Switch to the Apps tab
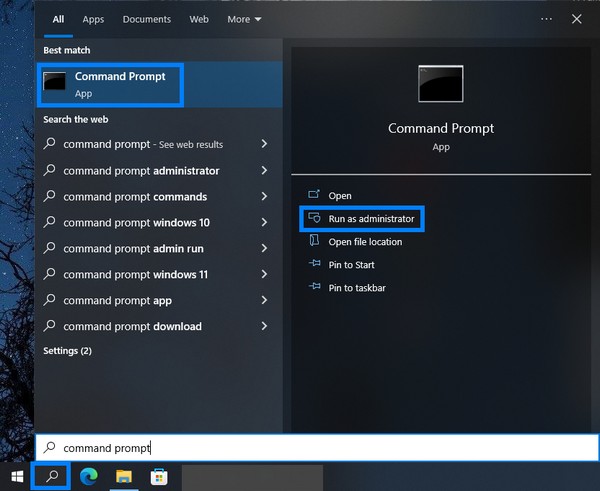This screenshot has height=491, width=600. (93, 19)
